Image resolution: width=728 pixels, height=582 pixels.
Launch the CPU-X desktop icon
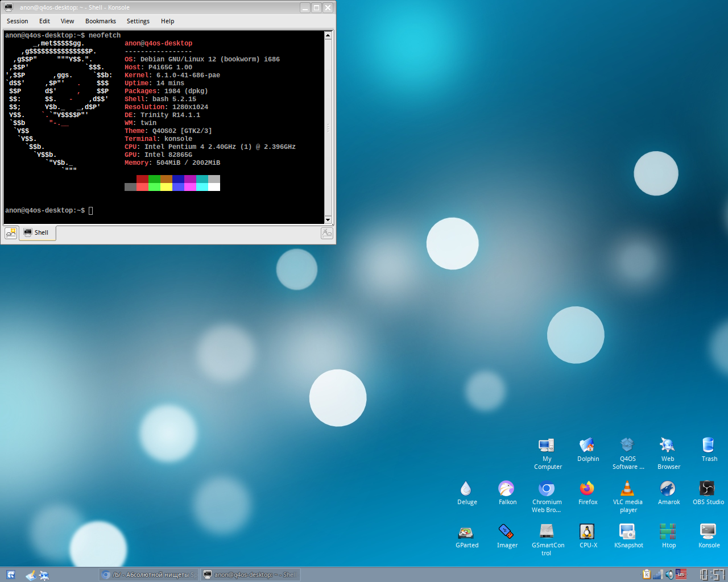pyautogui.click(x=588, y=532)
